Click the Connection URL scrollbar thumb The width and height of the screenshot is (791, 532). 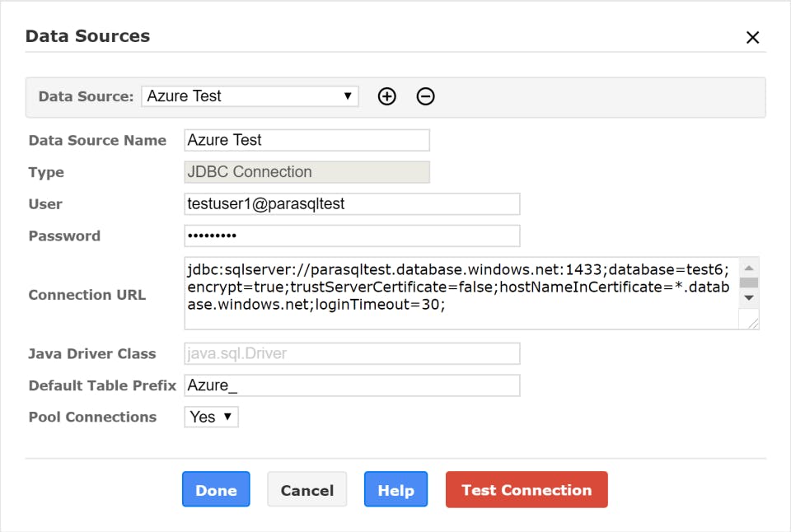click(x=749, y=282)
